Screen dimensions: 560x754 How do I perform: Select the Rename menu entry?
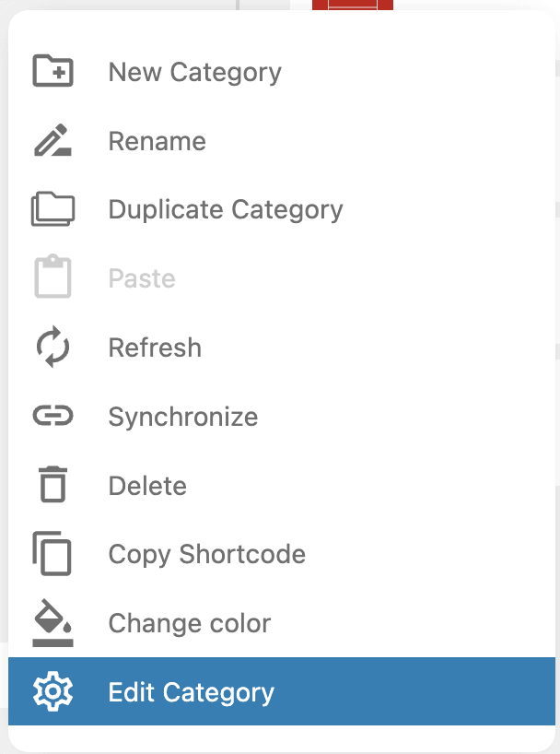click(x=157, y=141)
